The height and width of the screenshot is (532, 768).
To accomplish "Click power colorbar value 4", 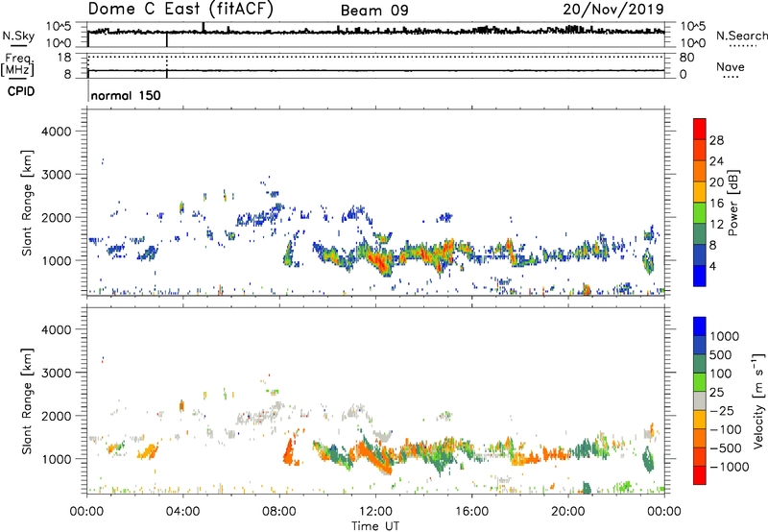I will 712,267.
